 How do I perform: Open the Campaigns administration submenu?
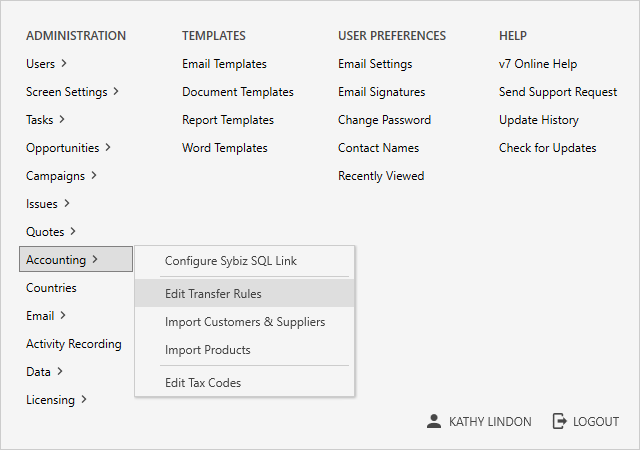(x=61, y=176)
